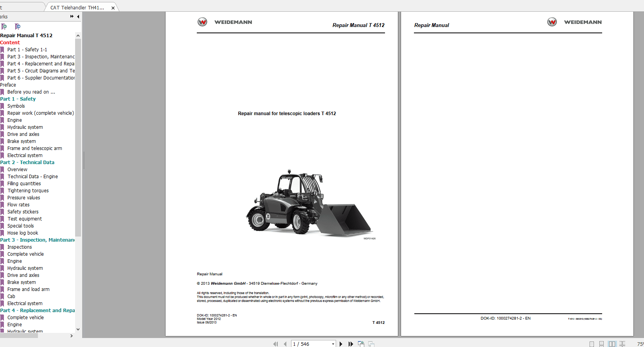The image size is (644, 347).
Task: Click the 'DOK-ID: 1000274281-2 - EN' footer on right page
Action: click(x=505, y=318)
